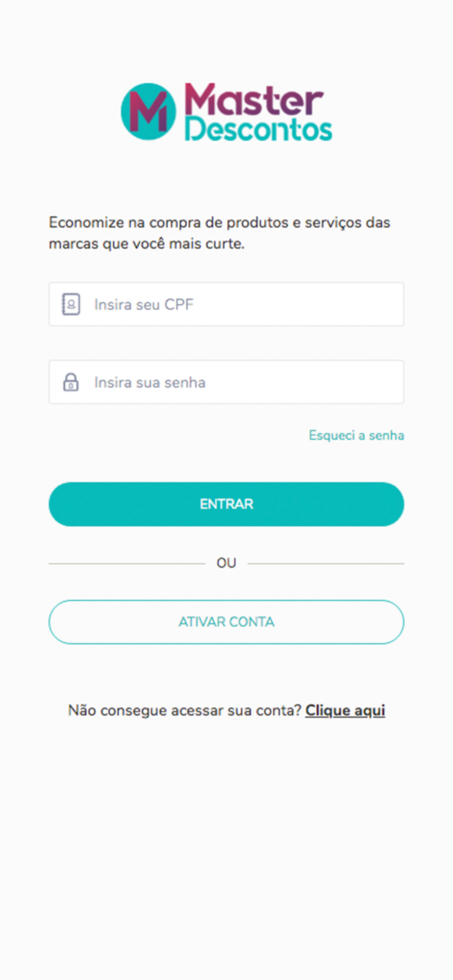Viewport: 453px width, 980px height.
Task: Click the pink "Master" wordmark
Action: pos(254,99)
